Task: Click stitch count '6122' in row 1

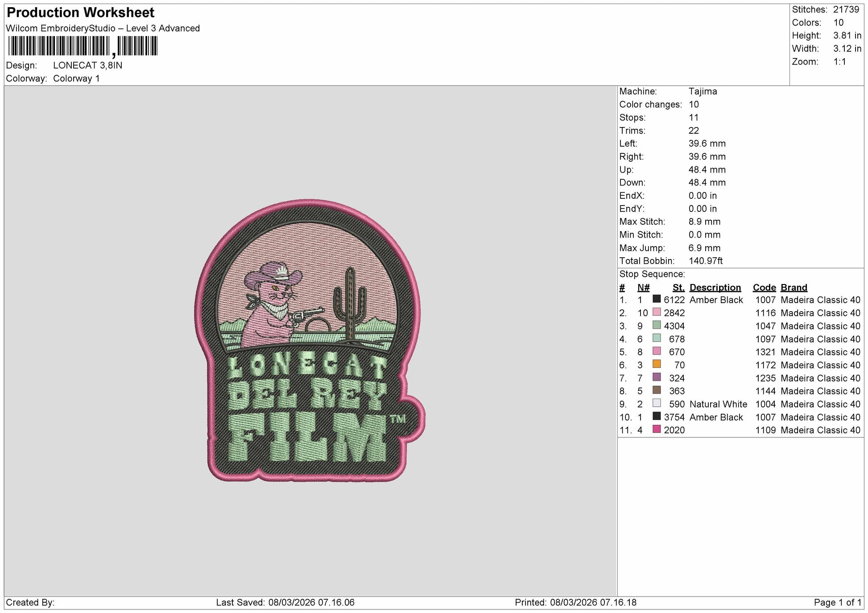Action: (x=674, y=300)
